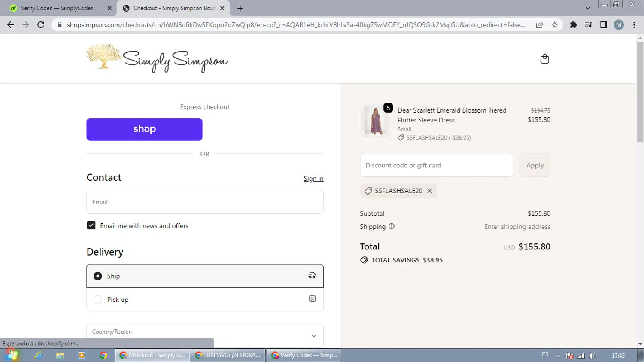Focus the Email input field
The width and height of the screenshot is (644, 362).
point(205,202)
